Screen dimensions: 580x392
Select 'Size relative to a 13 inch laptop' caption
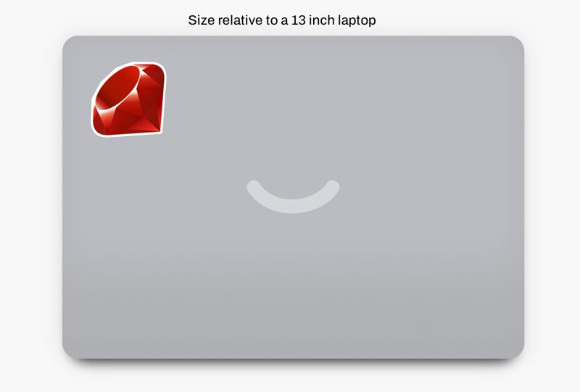click(282, 20)
